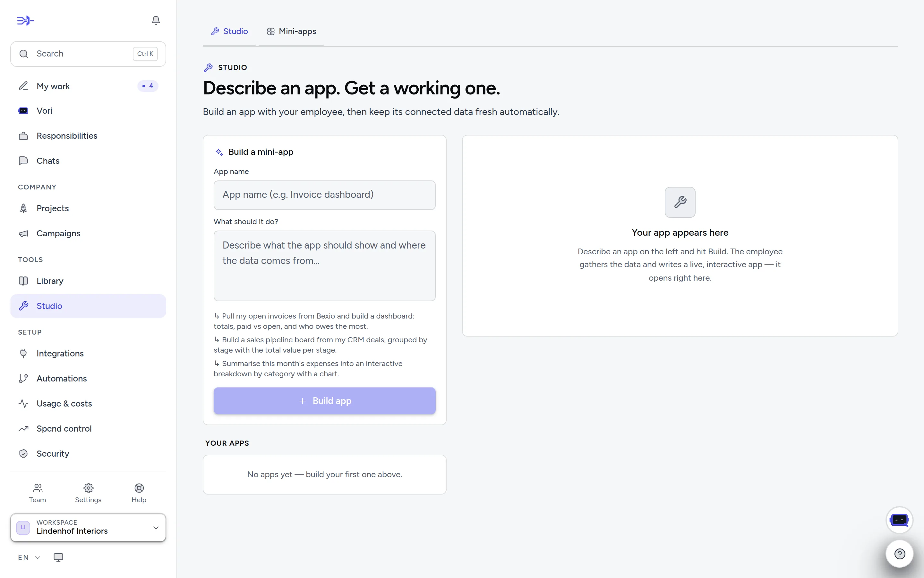Open Vori employee page
924x578 pixels.
(88, 111)
